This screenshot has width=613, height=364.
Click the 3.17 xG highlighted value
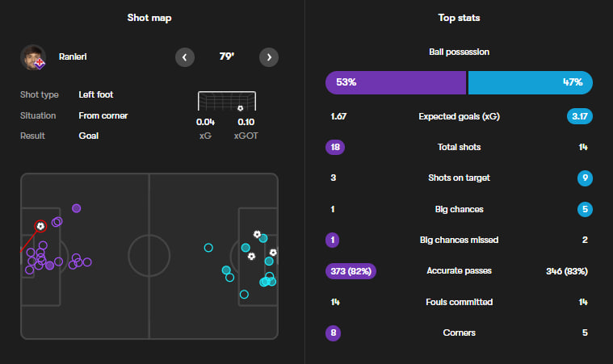coord(580,116)
